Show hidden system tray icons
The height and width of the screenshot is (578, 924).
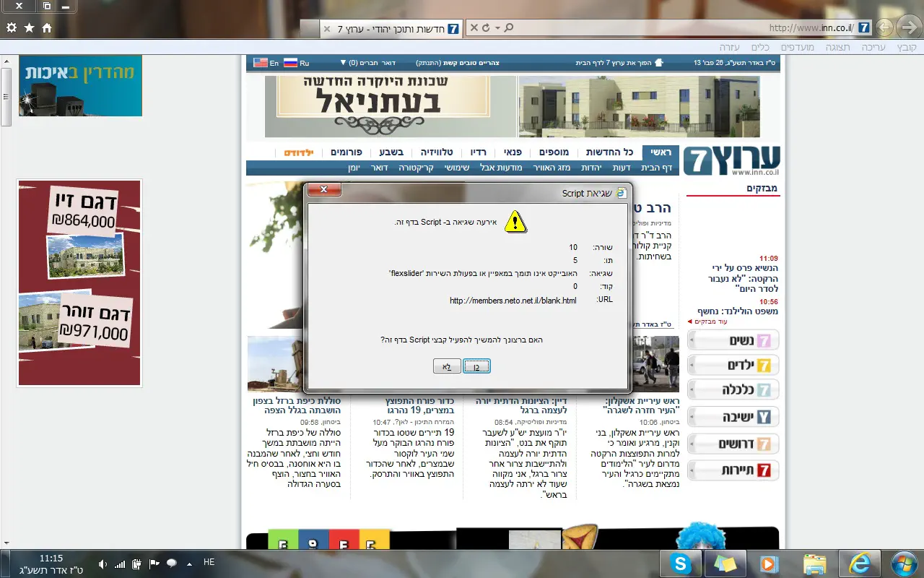click(x=190, y=564)
